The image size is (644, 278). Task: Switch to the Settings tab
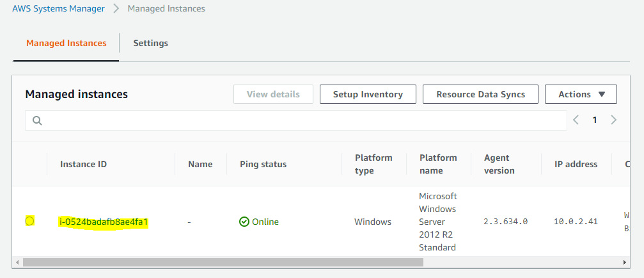[x=150, y=43]
